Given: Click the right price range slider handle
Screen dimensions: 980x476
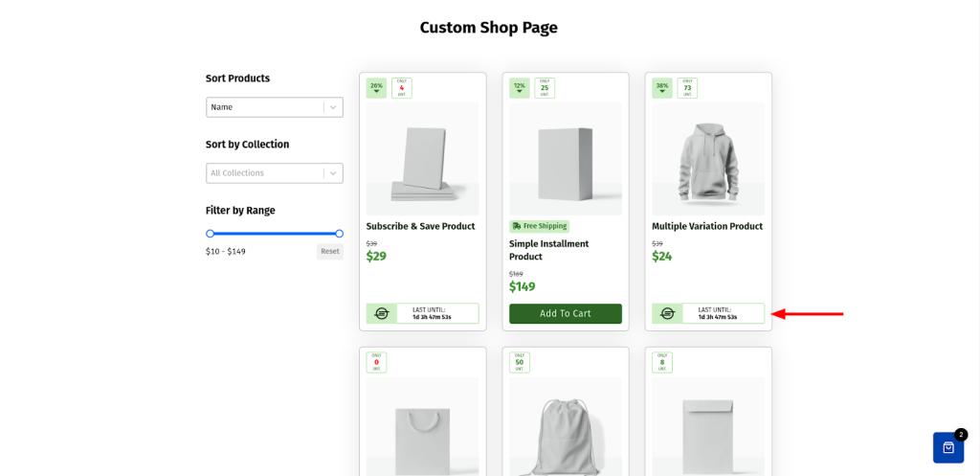Looking at the screenshot, I should point(339,234).
